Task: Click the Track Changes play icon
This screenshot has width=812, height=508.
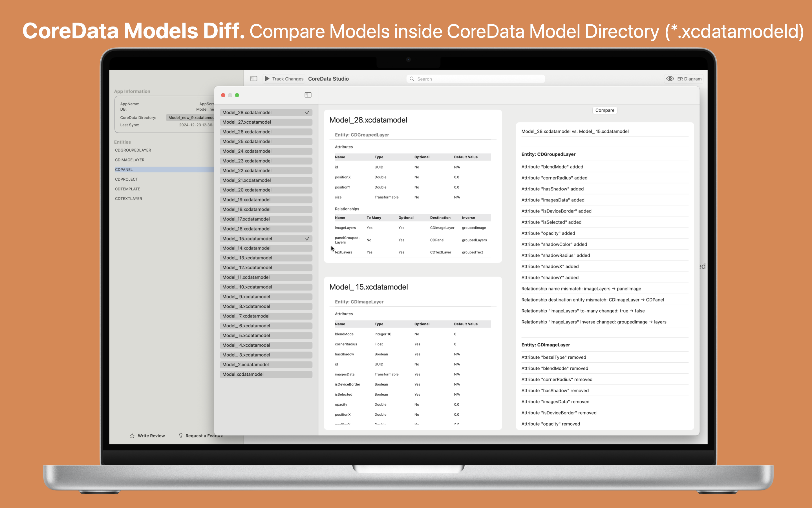Action: point(267,79)
